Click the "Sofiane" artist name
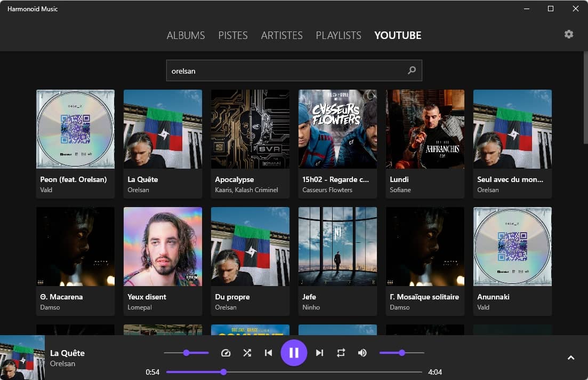The height and width of the screenshot is (380, 588). pos(400,190)
